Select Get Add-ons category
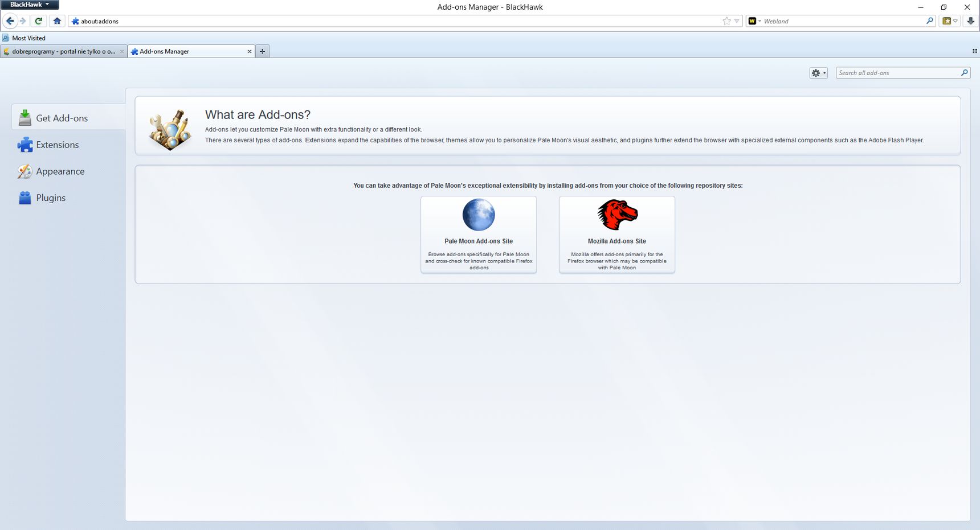The height and width of the screenshot is (530, 980). click(68, 118)
